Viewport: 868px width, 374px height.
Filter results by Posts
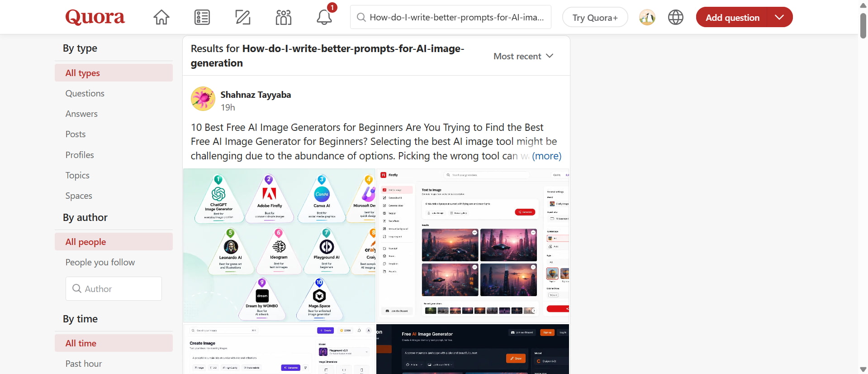tap(75, 134)
